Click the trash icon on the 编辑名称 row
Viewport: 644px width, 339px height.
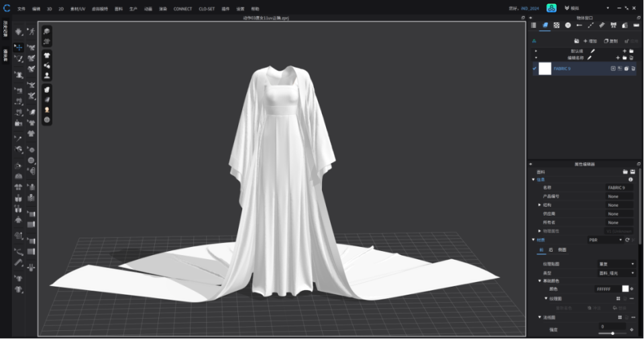[x=631, y=58]
